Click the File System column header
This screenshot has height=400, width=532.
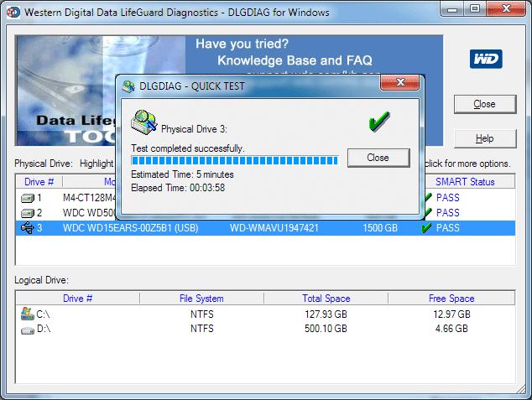click(x=201, y=299)
